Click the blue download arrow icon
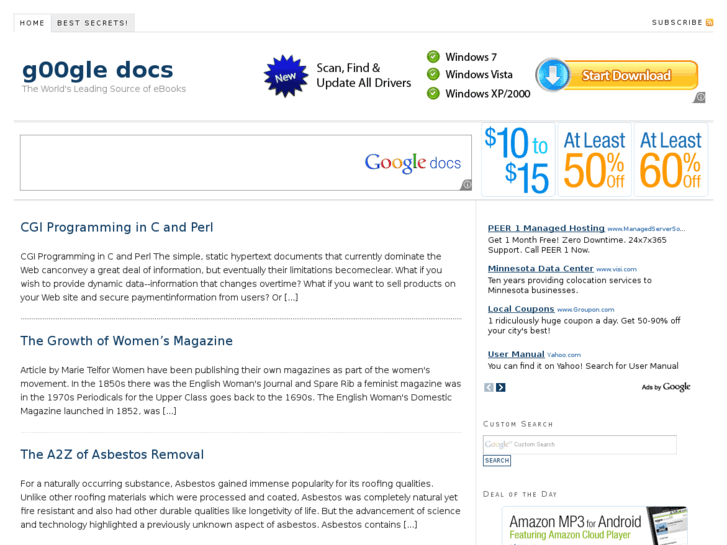This screenshot has width=727, height=545. pyautogui.click(x=553, y=75)
